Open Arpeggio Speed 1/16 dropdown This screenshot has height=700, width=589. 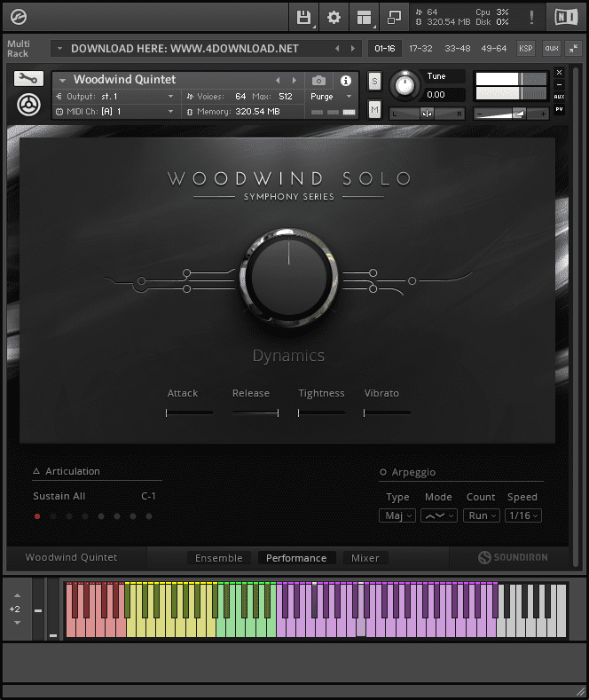point(523,515)
